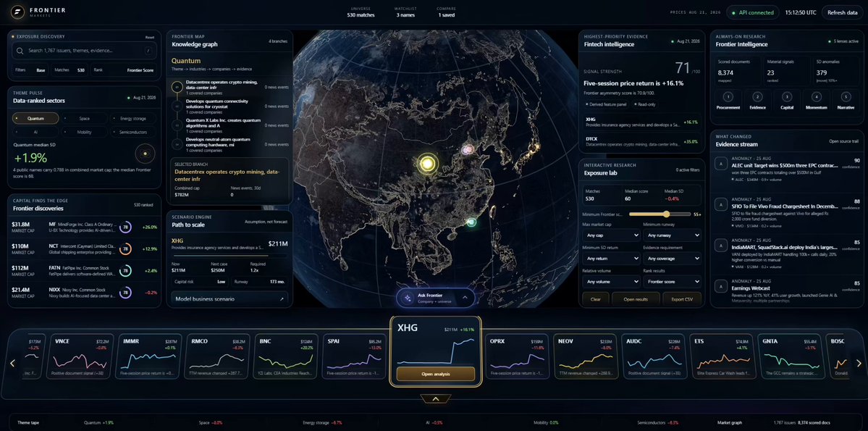Carousel: show next ticker cards with right arrow

(x=859, y=364)
